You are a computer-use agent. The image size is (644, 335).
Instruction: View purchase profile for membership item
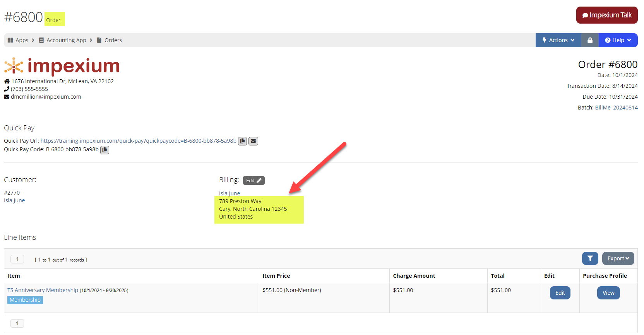coord(608,293)
